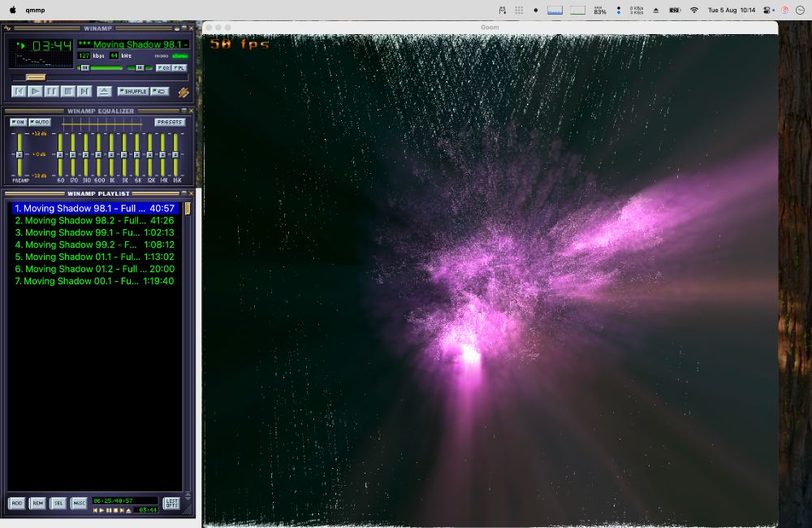Viewport: 812px width, 528px height.
Task: Click the playlist REM button
Action: tap(37, 504)
